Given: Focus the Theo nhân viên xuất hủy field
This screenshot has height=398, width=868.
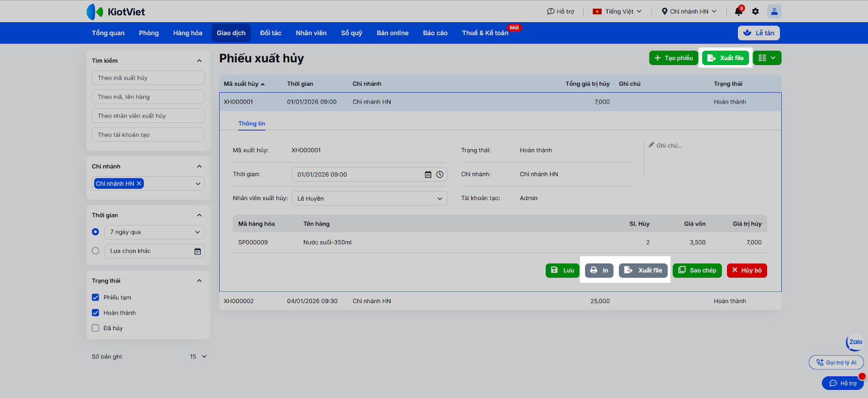Looking at the screenshot, I should 148,116.
